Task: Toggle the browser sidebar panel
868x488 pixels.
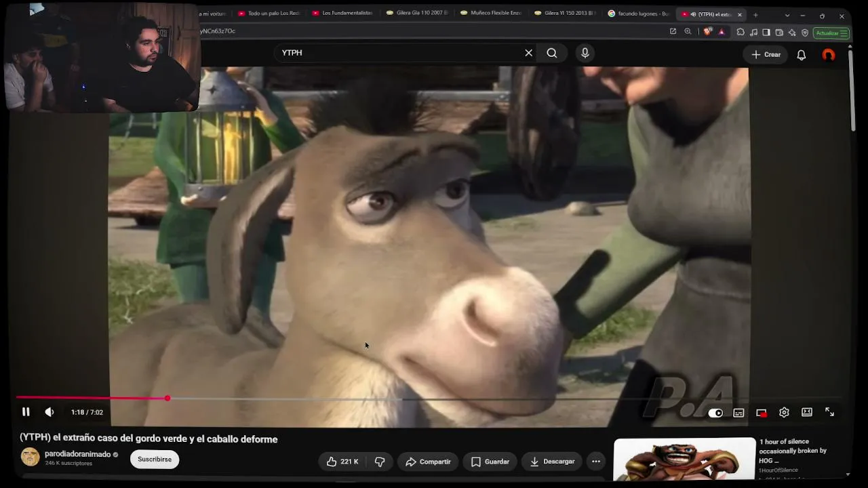Action: coord(766,32)
